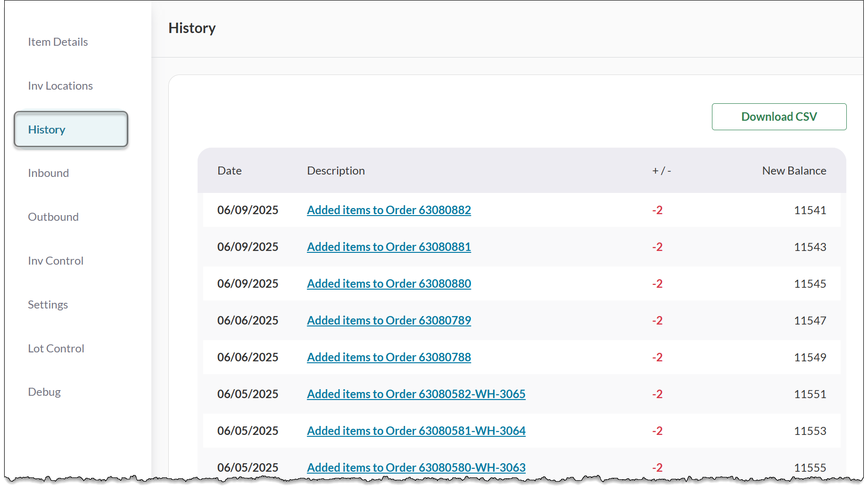Image resolution: width=868 pixels, height=492 pixels.
Task: Click the Download CSV button
Action: point(779,117)
